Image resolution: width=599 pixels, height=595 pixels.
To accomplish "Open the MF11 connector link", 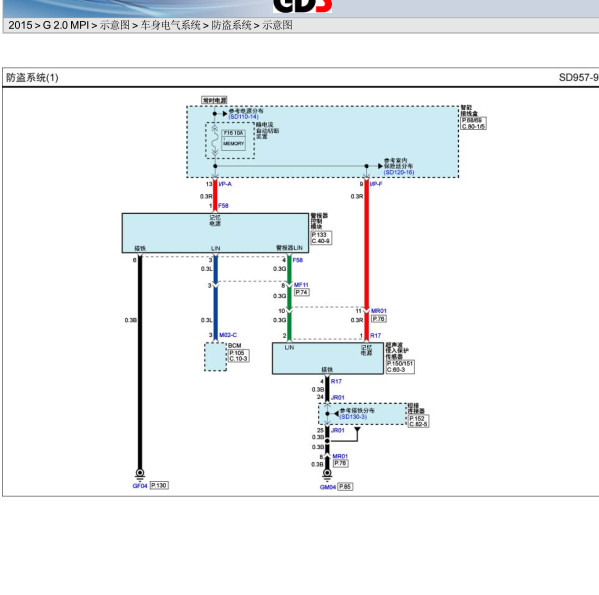I will pyautogui.click(x=301, y=285).
